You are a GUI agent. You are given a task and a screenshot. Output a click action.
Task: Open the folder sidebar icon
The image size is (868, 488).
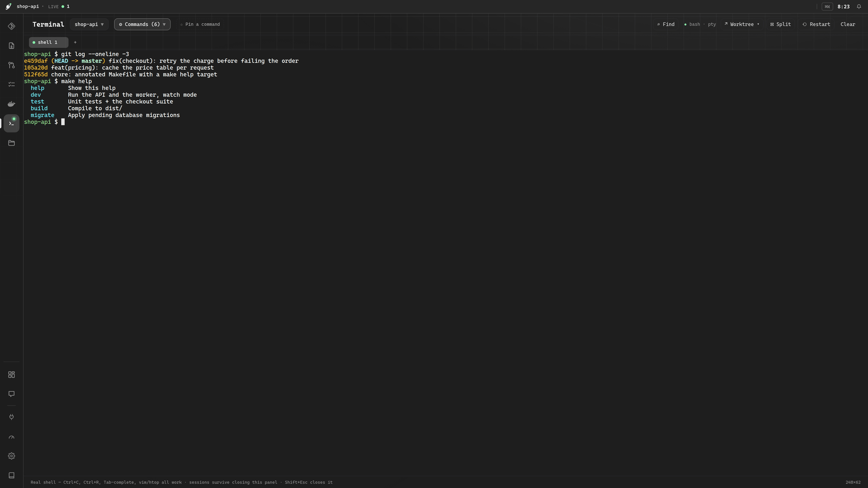click(x=11, y=143)
